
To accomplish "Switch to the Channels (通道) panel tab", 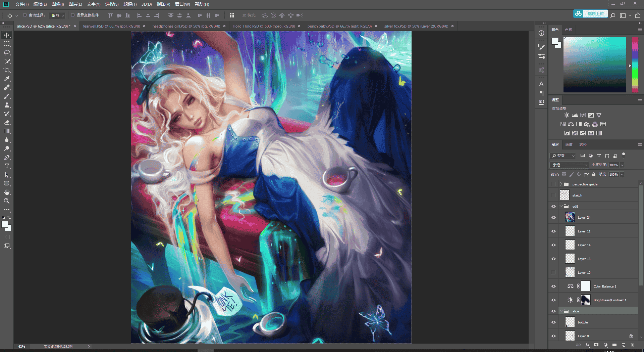I will point(569,144).
